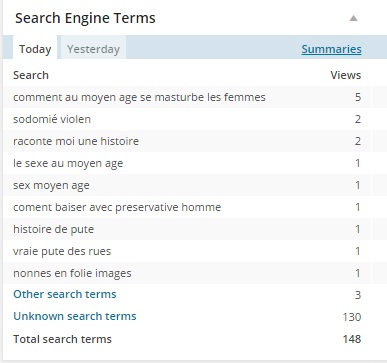Open the Summaries link

(331, 49)
